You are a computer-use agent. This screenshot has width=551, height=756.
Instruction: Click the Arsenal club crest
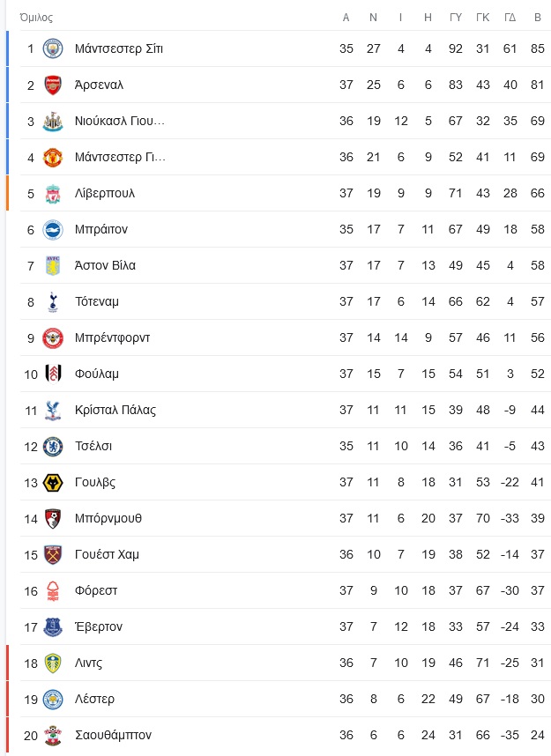pyautogui.click(x=53, y=85)
